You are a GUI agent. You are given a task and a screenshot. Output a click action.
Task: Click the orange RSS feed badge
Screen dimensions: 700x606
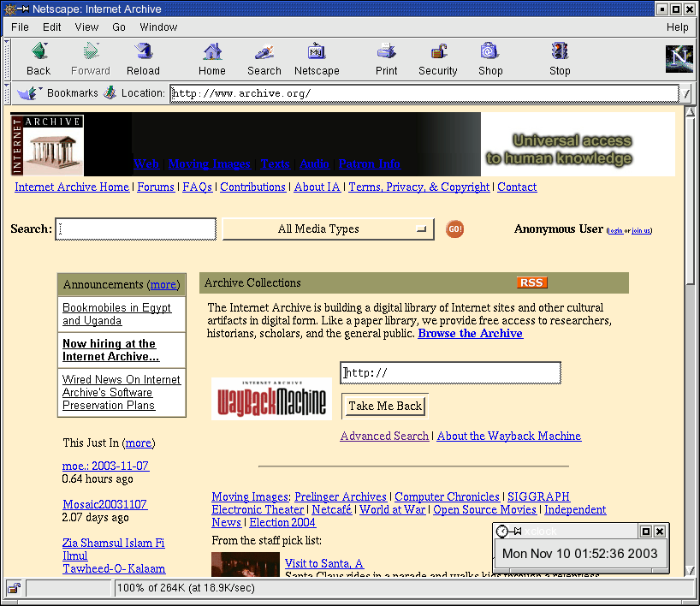click(531, 282)
